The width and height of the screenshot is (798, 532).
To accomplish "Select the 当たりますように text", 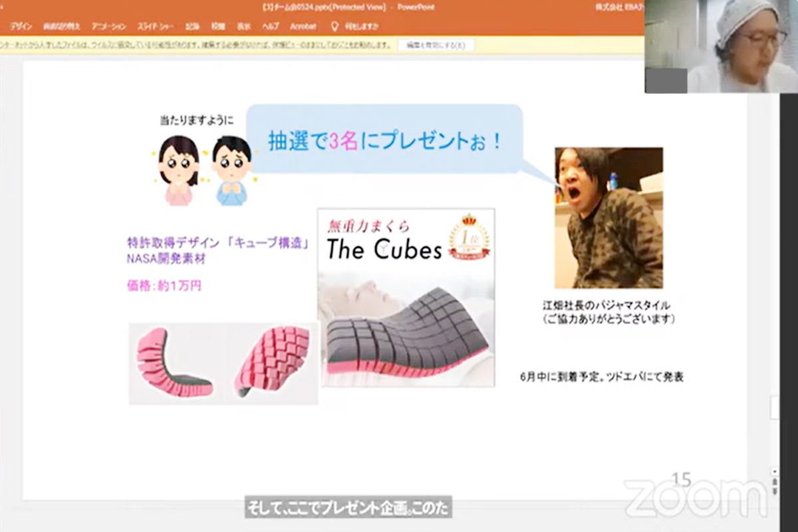I will pyautogui.click(x=197, y=121).
